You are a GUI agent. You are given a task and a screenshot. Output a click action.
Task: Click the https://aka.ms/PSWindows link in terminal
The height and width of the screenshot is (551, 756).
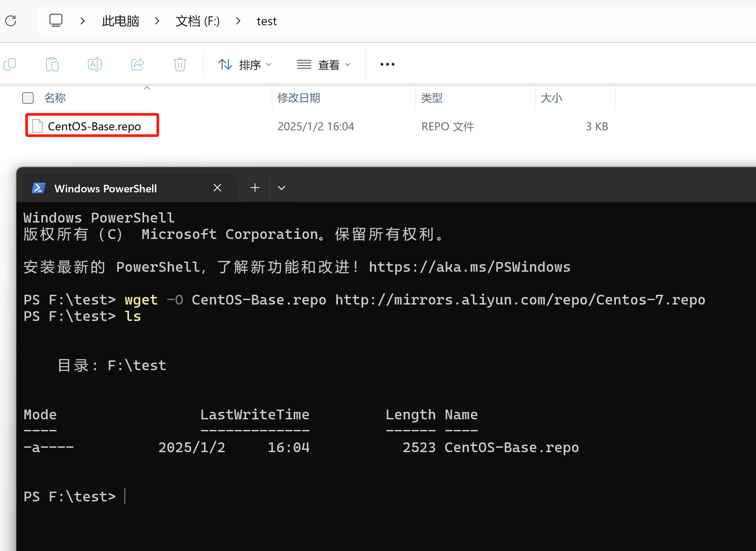pos(470,267)
